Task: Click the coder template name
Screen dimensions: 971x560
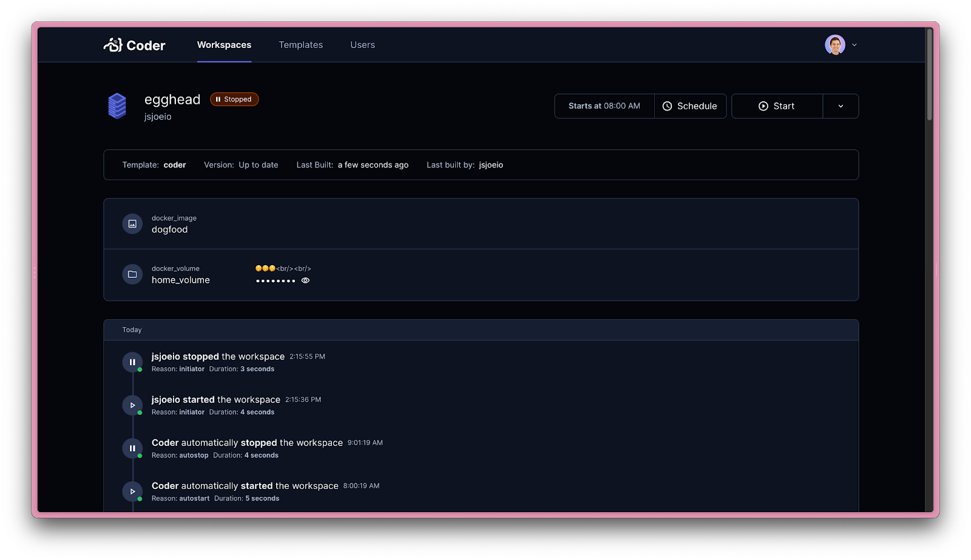Action: point(175,165)
